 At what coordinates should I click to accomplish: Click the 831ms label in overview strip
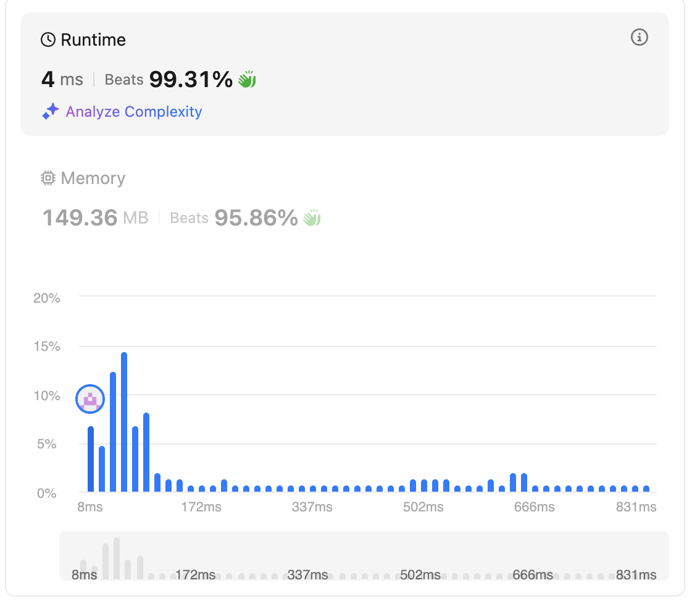point(636,574)
